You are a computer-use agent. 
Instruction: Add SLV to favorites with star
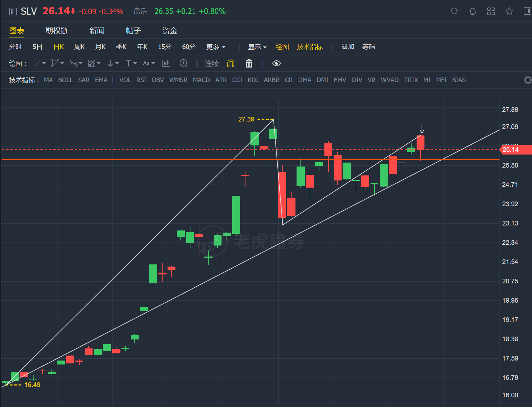click(x=509, y=11)
